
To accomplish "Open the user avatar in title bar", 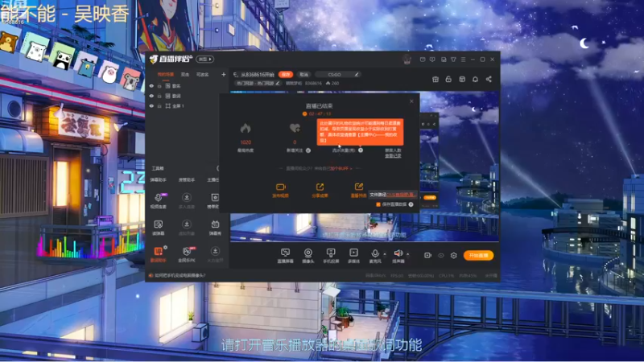I will (x=407, y=60).
